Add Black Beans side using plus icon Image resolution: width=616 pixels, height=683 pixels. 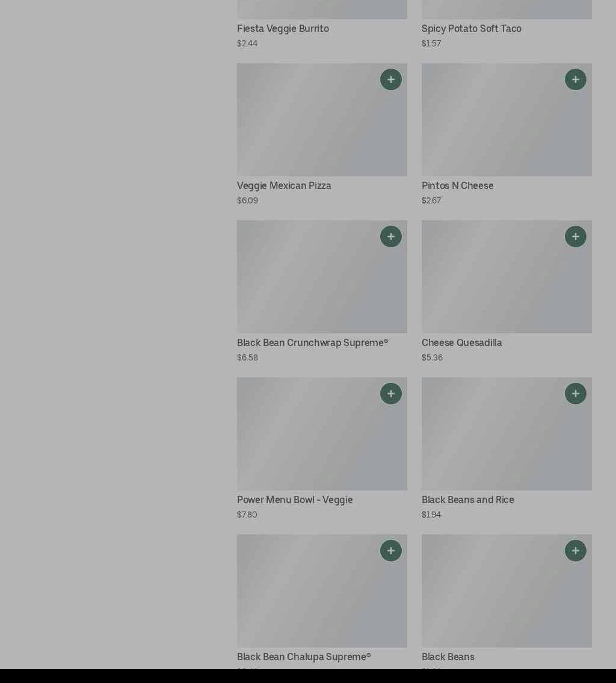tap(575, 551)
